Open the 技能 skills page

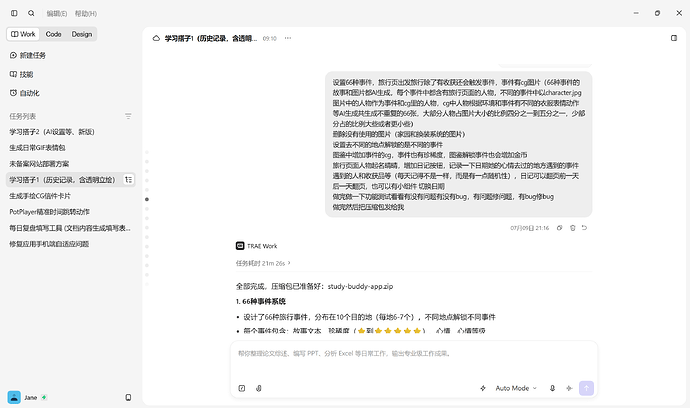(22, 74)
